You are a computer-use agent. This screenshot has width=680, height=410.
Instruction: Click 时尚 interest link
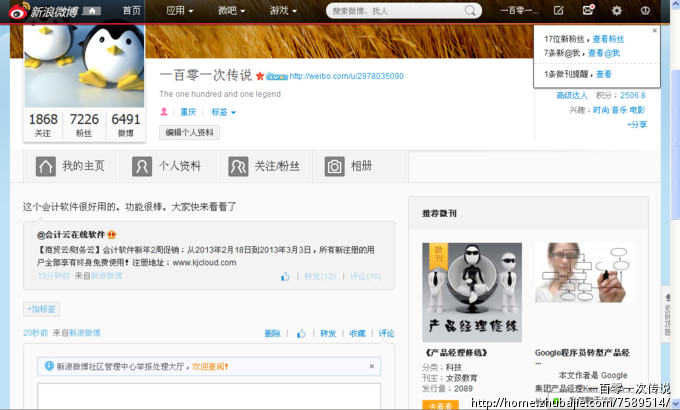[x=601, y=110]
